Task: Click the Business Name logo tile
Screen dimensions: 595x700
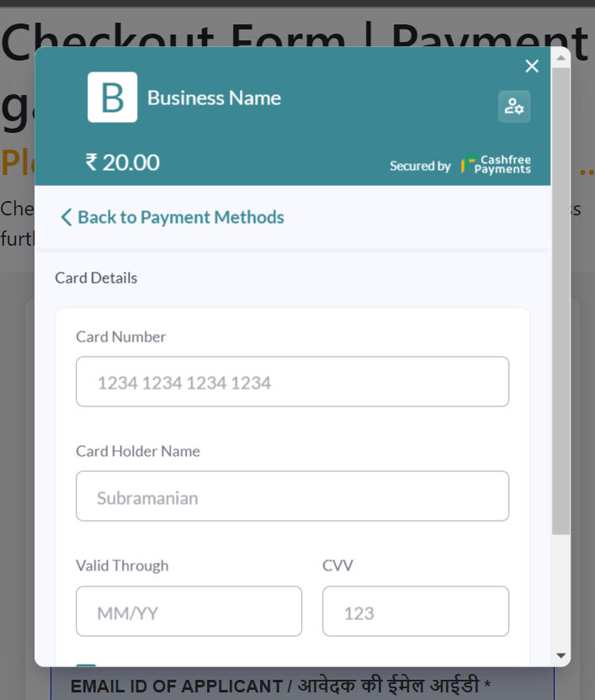Action: click(x=113, y=98)
